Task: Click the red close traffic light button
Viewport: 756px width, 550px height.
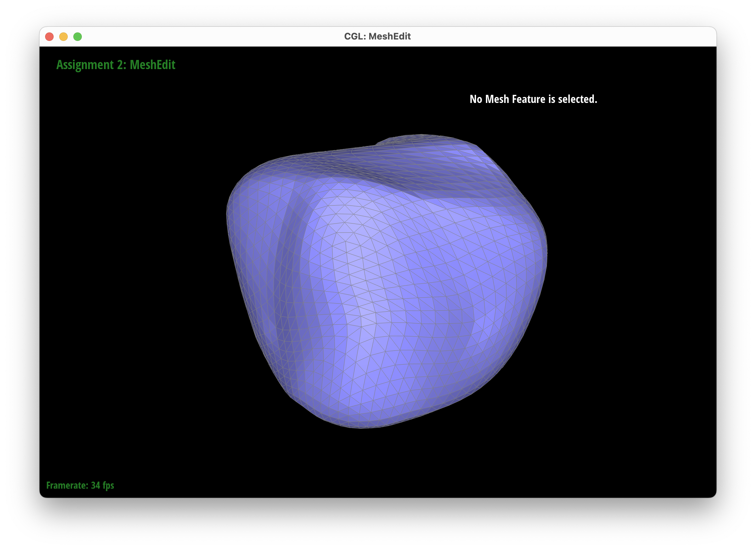Action: 50,36
